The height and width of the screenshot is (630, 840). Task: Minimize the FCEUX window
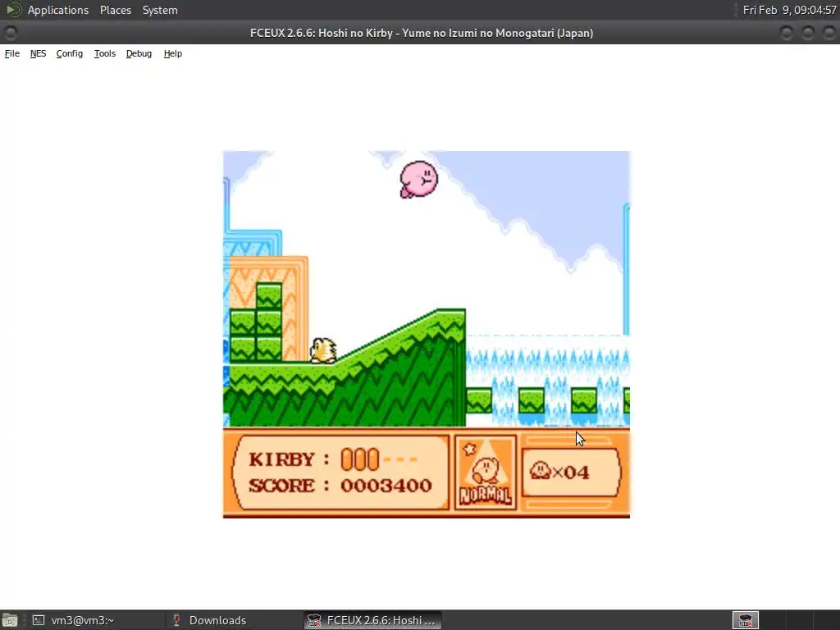(x=787, y=33)
